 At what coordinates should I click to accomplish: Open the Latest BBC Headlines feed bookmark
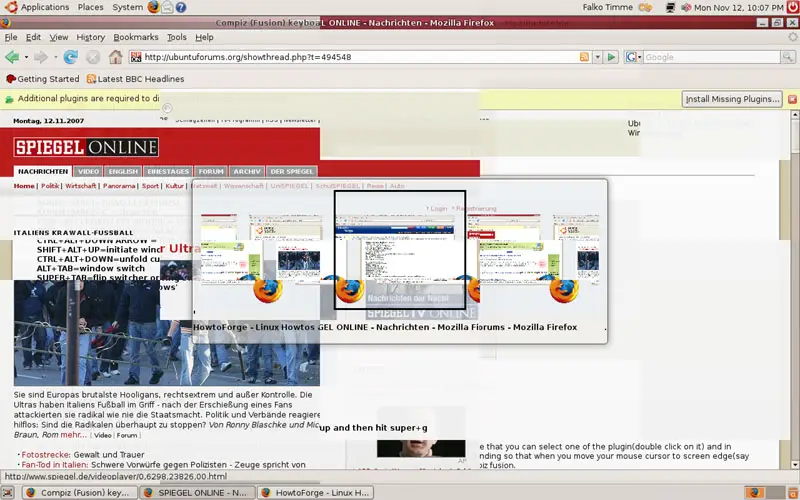[x=135, y=79]
